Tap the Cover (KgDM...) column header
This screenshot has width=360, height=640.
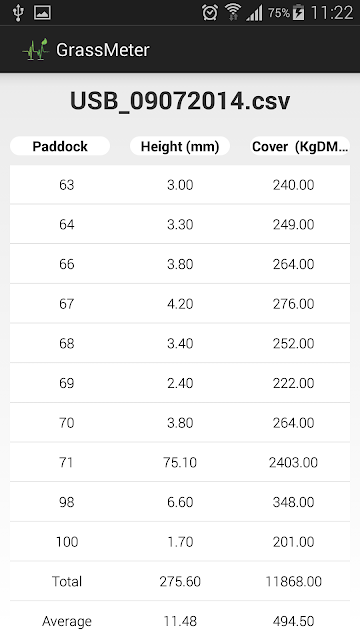300,146
